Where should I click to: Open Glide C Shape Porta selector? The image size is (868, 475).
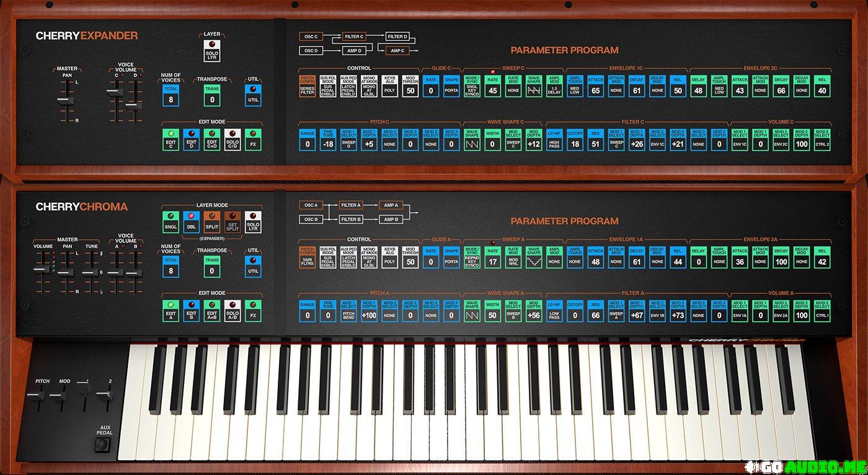point(451,86)
